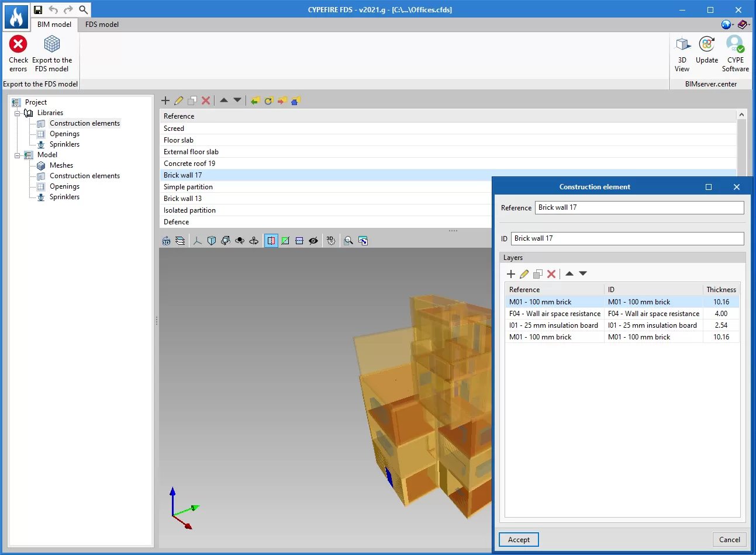The width and height of the screenshot is (756, 555).
Task: Edit layer with dialog pencil icon
Action: [x=524, y=273]
